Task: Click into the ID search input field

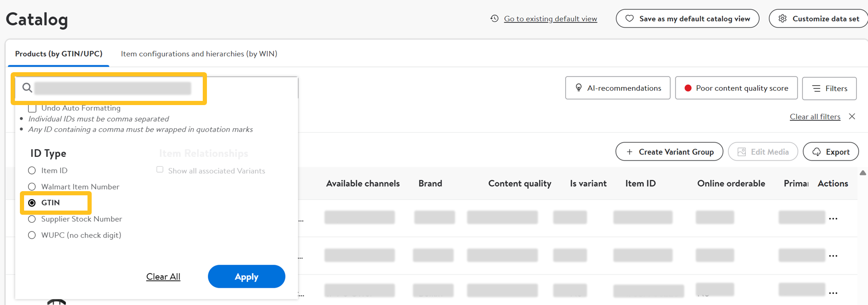Action: click(113, 88)
